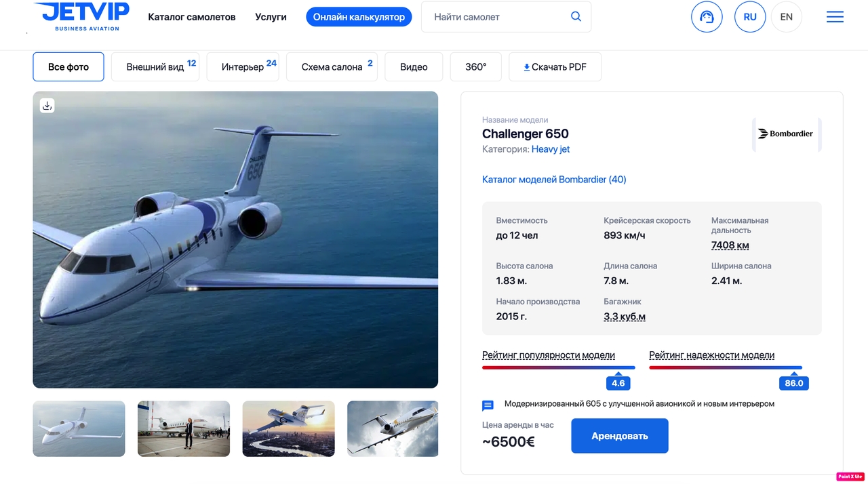Open the Услуги menu item
Viewport: 868px width, 484px height.
click(x=271, y=17)
